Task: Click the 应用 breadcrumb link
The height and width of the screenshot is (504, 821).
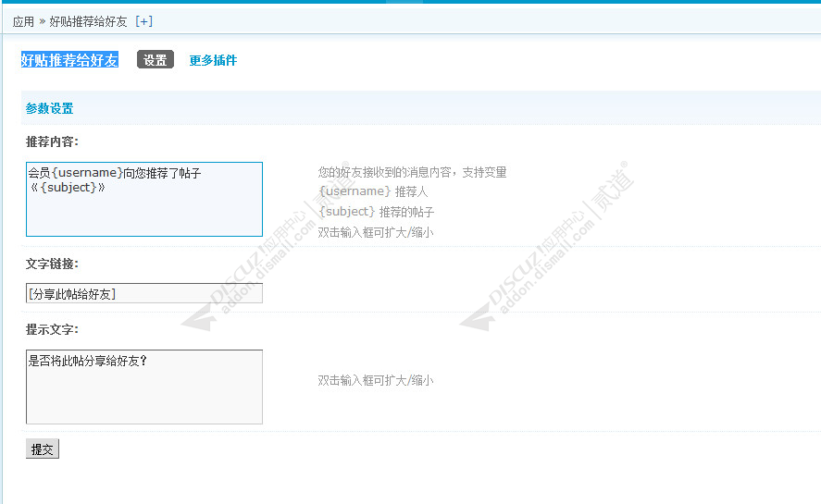Action: pyautogui.click(x=23, y=21)
